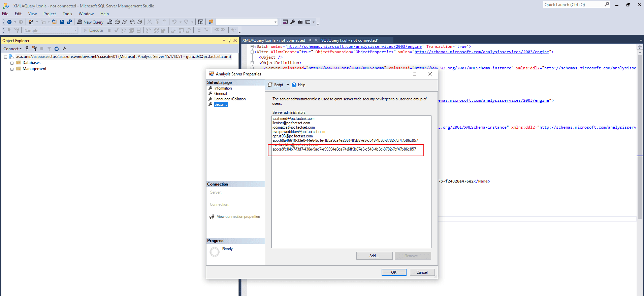This screenshot has height=296, width=644.
Task: Open the Find search combo box dropdown
Action: (x=275, y=22)
